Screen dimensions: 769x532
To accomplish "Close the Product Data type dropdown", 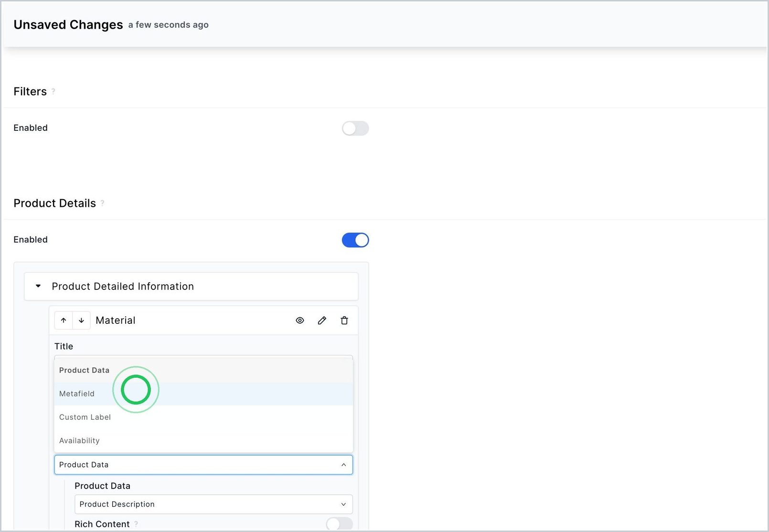I will tap(203, 465).
